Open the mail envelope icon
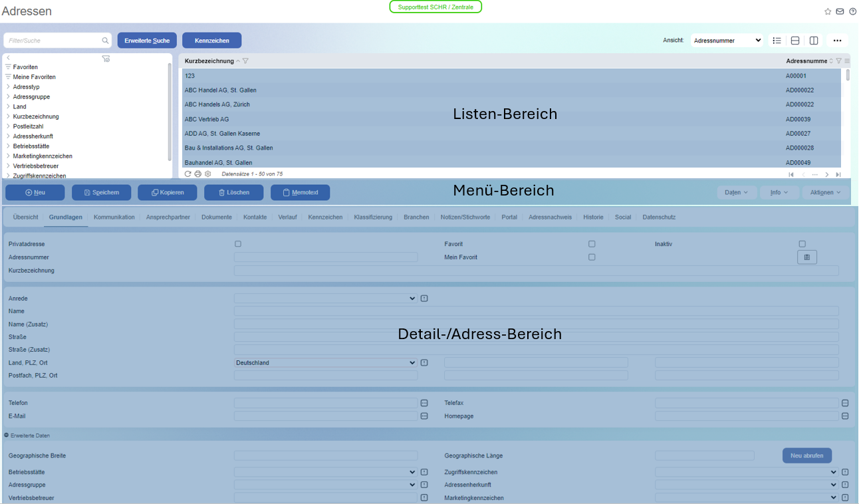Viewport: 859px width, 504px height. 840,11
